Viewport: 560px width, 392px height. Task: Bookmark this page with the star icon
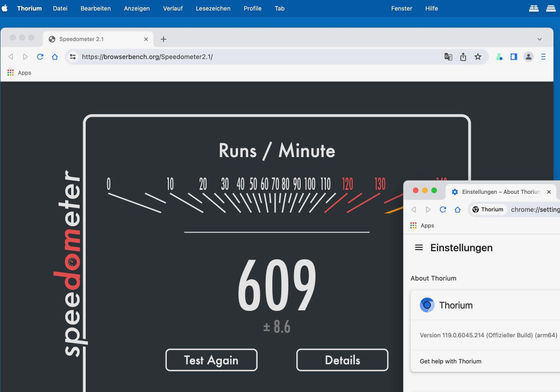[478, 57]
